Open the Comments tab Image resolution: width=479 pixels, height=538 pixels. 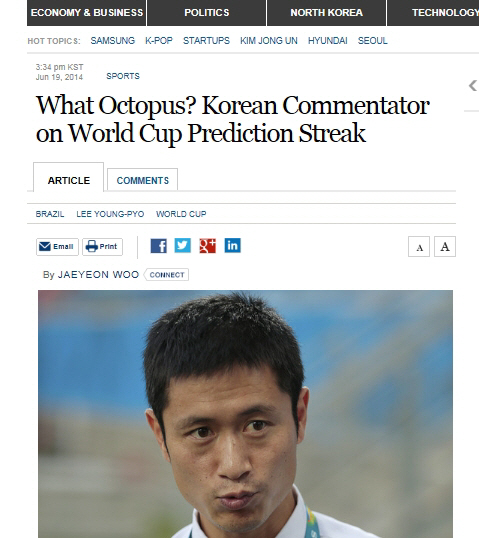[x=143, y=180]
